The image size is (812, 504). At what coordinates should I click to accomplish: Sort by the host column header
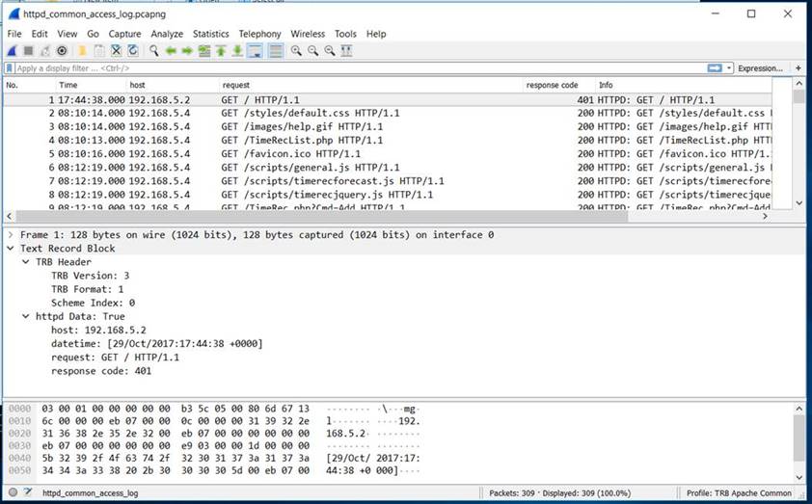point(173,85)
